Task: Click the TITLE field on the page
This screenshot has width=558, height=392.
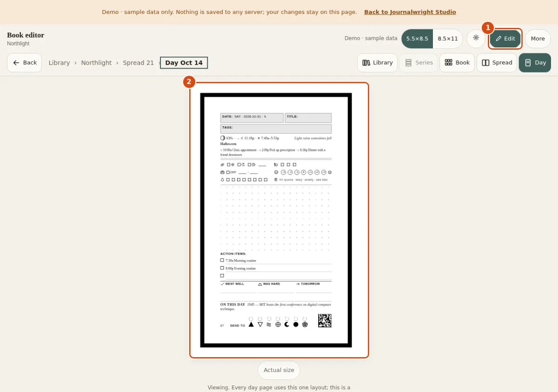Action: point(308,118)
